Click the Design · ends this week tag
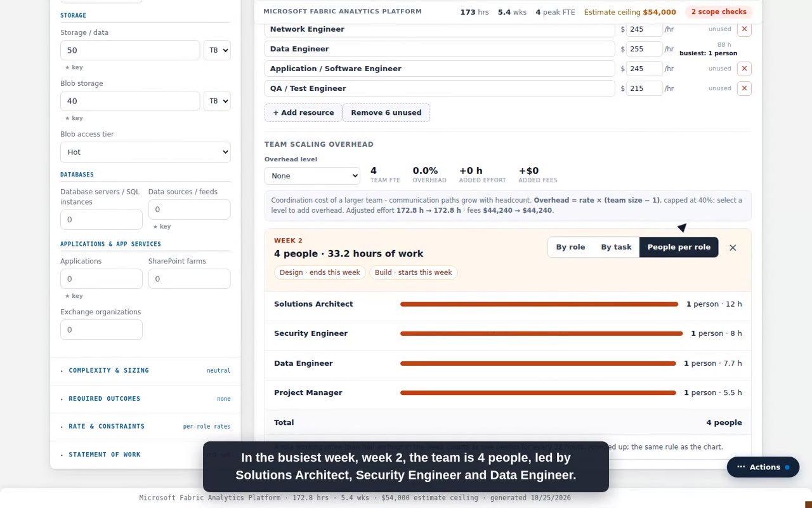Screen dimensions: 812x508 [x=320, y=272]
